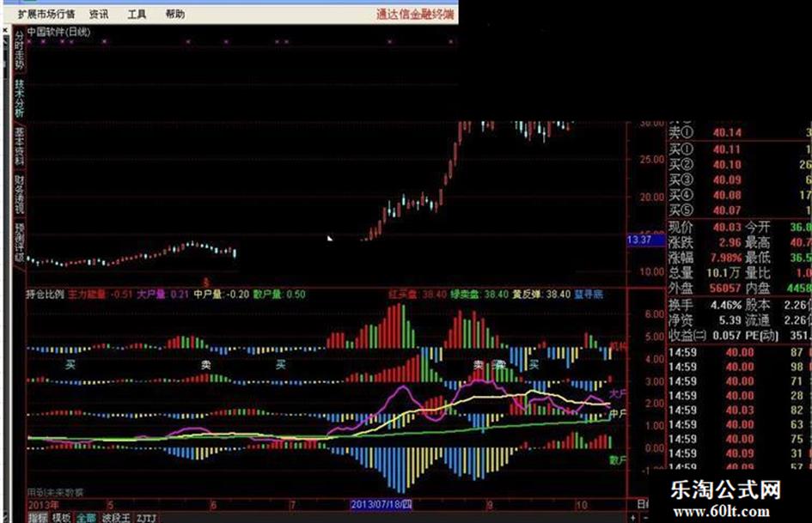Select the 模板 tab at the bottom
Screen dimensions: 812x523
click(62, 517)
